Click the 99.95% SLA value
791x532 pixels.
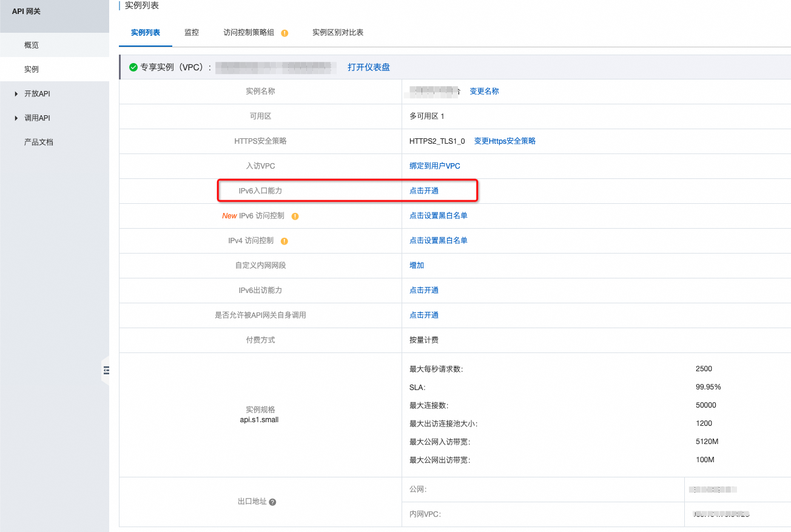click(x=709, y=387)
